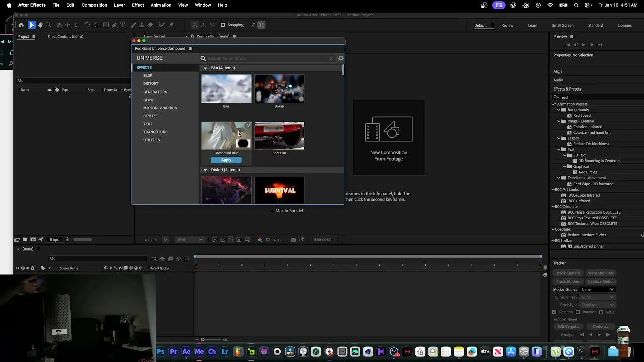Viewport: 644px width, 362px height.
Task: Collapse BCC Obsolete group
Action: 553,207
